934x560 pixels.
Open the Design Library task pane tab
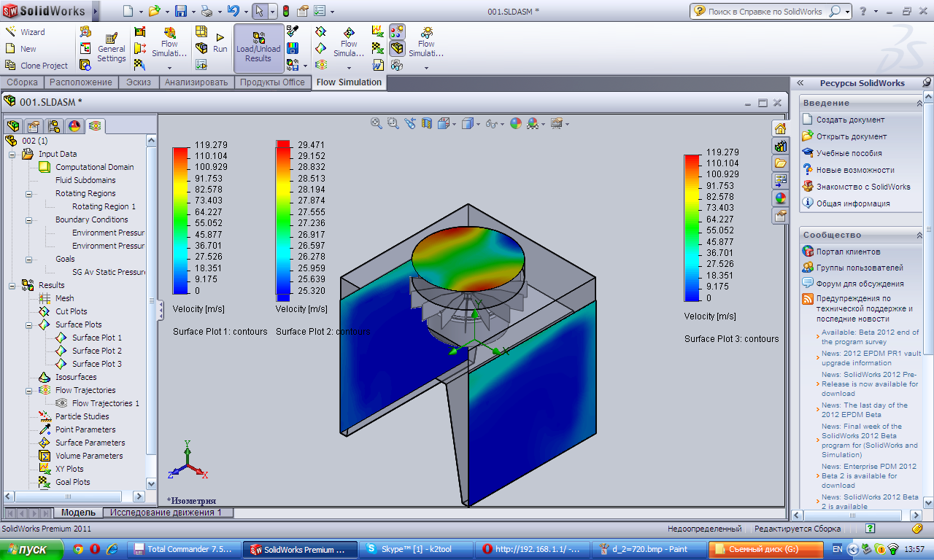click(x=780, y=146)
